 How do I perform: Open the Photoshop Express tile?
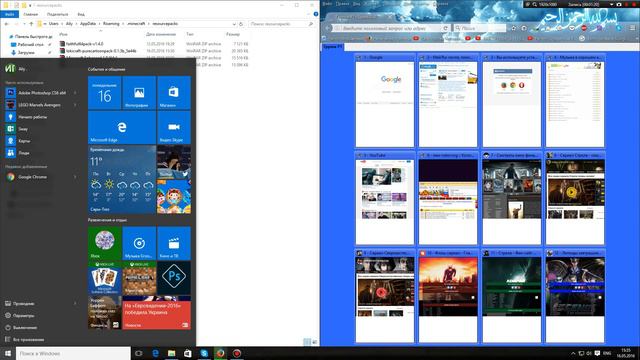[174, 278]
